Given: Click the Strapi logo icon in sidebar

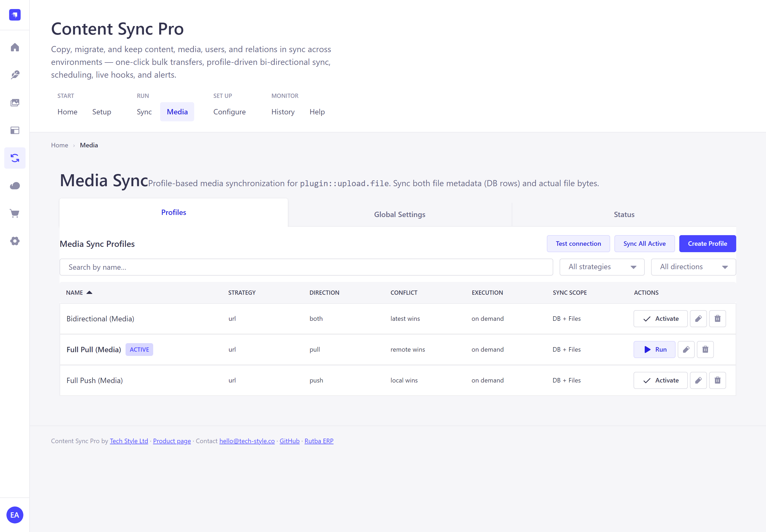Looking at the screenshot, I should pos(15,15).
